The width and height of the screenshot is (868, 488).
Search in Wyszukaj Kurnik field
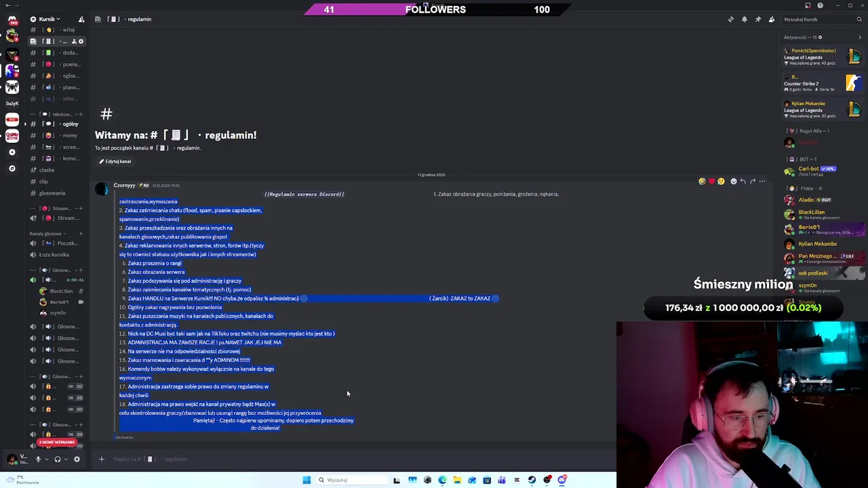(823, 19)
